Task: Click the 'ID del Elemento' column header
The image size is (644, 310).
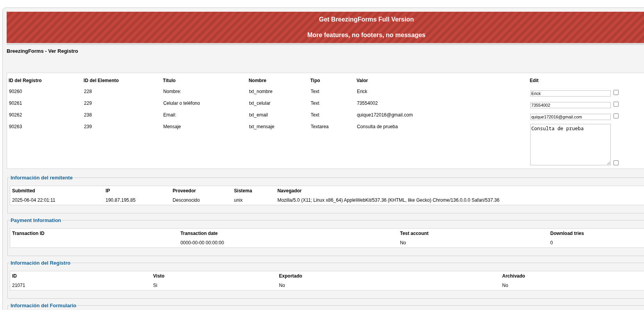Action: point(101,81)
